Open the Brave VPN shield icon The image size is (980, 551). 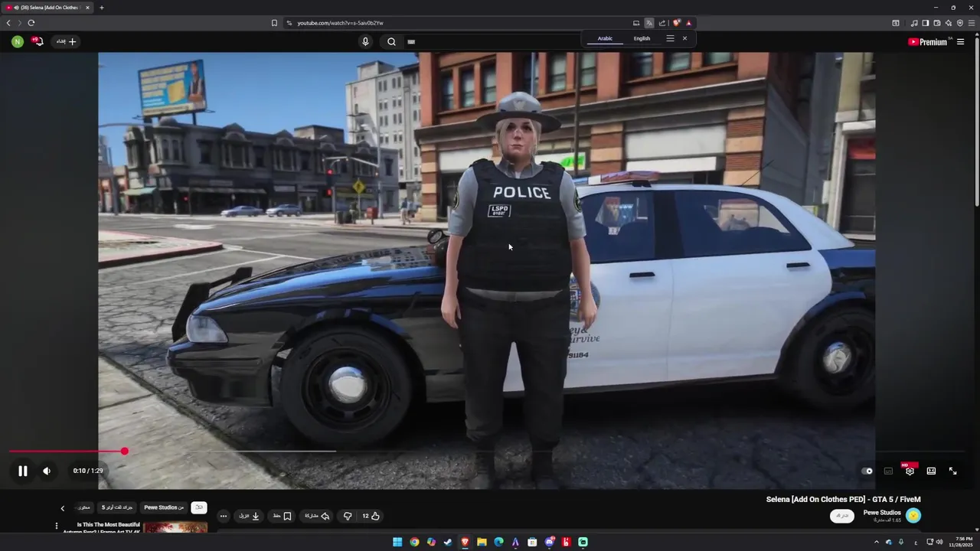point(960,23)
